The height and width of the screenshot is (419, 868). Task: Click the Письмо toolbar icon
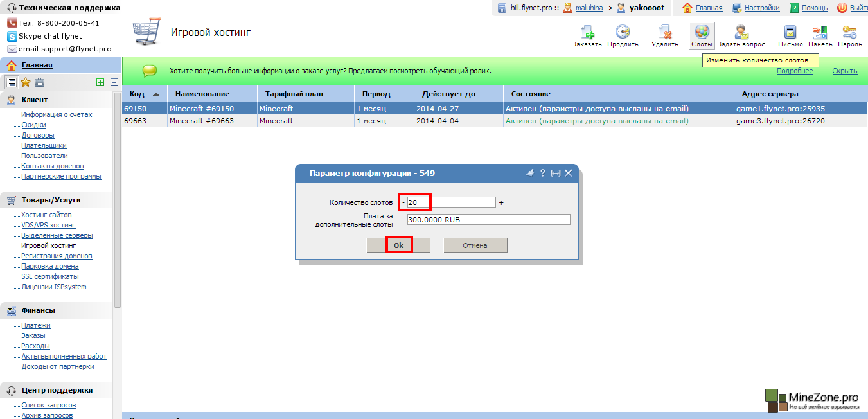(790, 33)
